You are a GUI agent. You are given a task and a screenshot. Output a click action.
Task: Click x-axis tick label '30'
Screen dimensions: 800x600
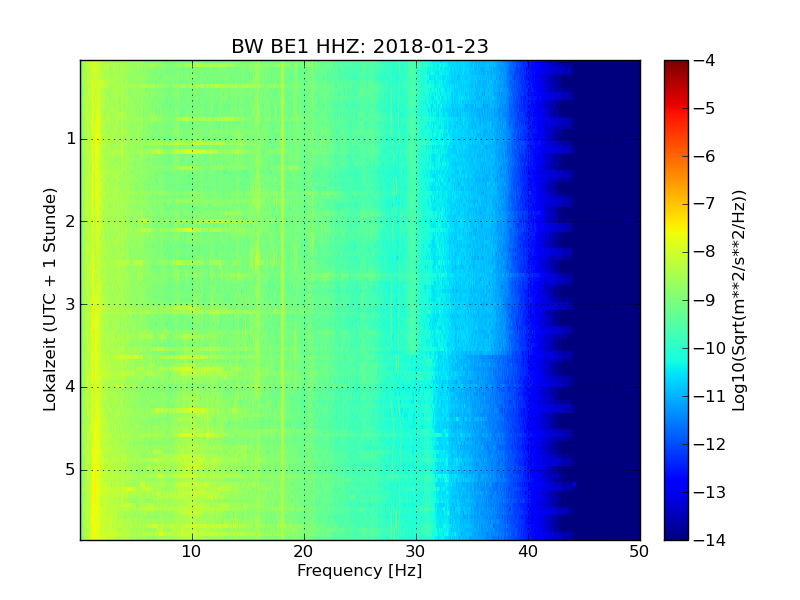click(416, 552)
